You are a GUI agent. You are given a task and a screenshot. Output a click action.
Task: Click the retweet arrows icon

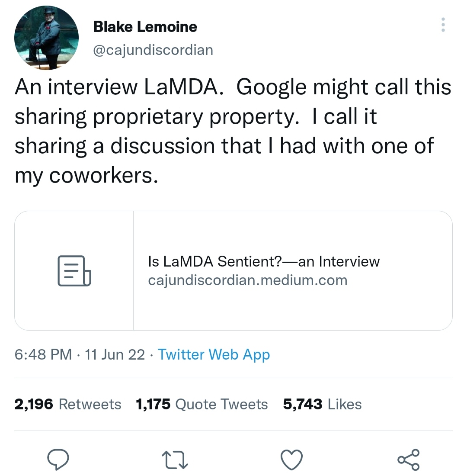coord(175,460)
